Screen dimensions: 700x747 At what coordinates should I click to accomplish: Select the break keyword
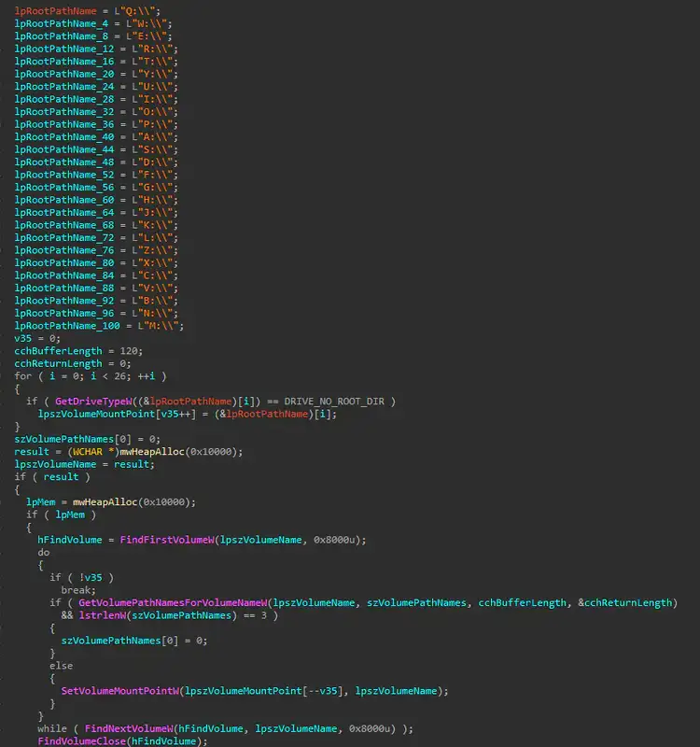[x=77, y=590]
